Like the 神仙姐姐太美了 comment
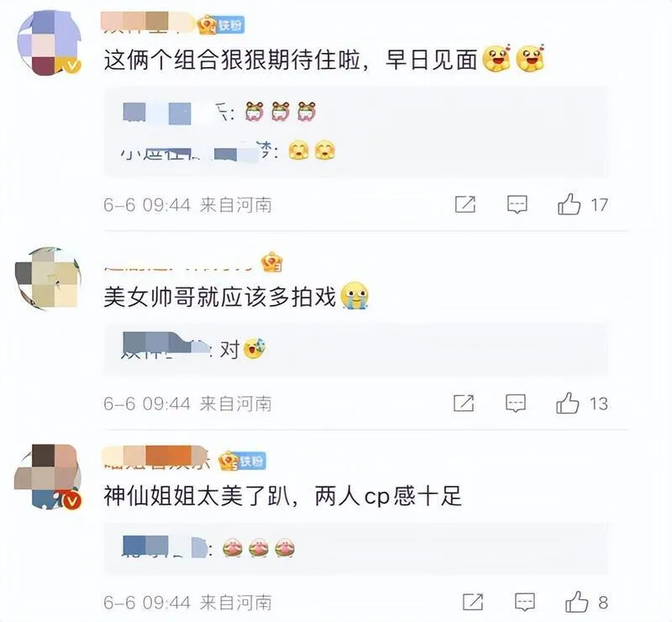This screenshot has width=672, height=622. pos(576,602)
